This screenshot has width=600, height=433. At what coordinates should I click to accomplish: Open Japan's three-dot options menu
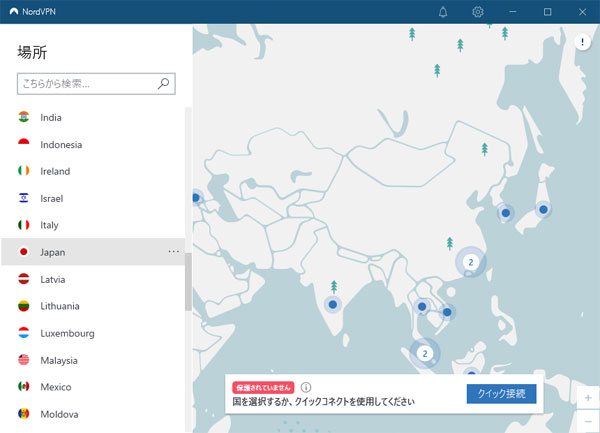tap(174, 252)
